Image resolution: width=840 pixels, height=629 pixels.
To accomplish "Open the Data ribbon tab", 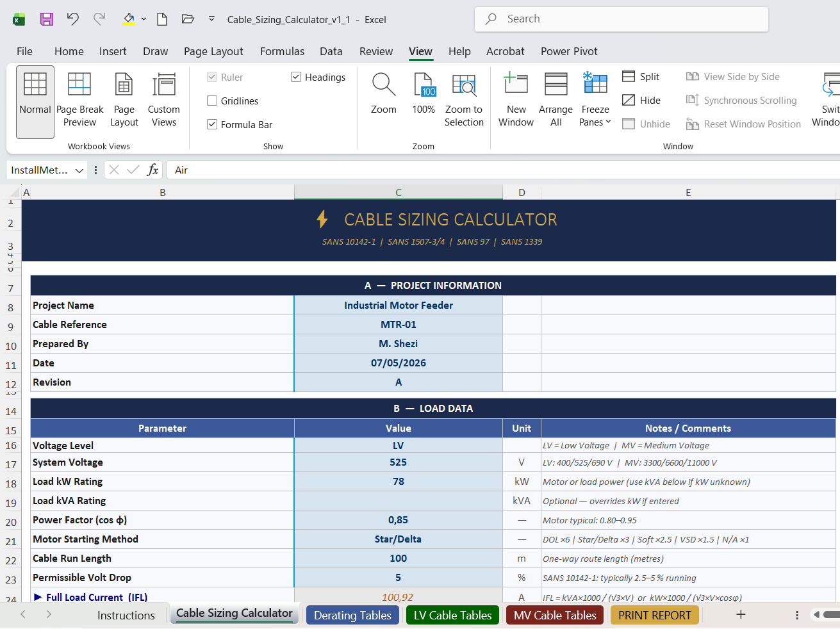I will pyautogui.click(x=331, y=51).
